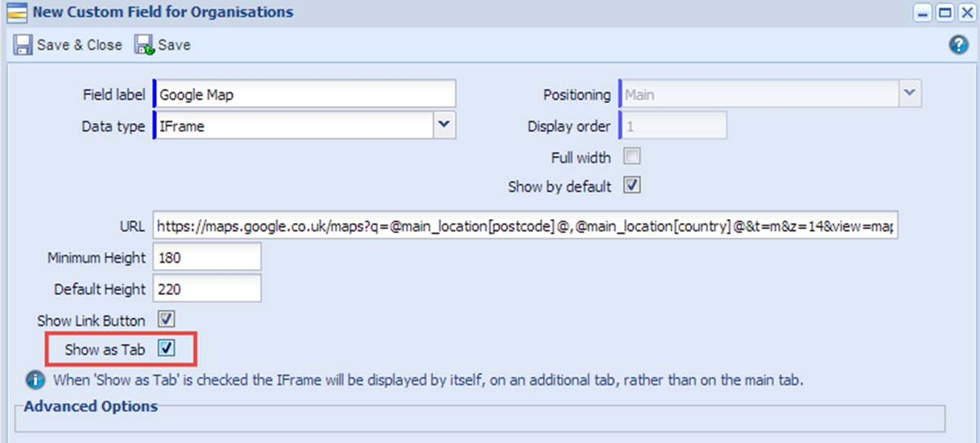
Task: Click the blue info icon beside tab note
Action: click(x=35, y=380)
